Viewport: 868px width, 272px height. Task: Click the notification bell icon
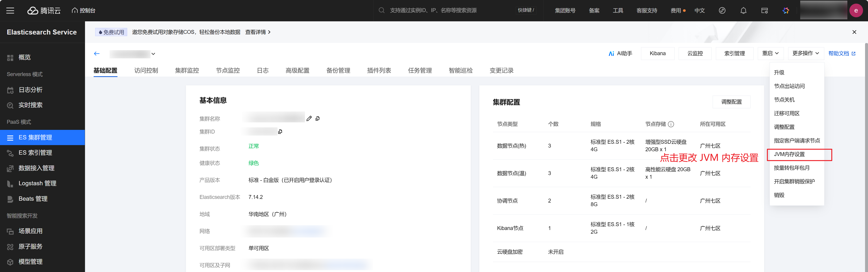pyautogui.click(x=743, y=10)
